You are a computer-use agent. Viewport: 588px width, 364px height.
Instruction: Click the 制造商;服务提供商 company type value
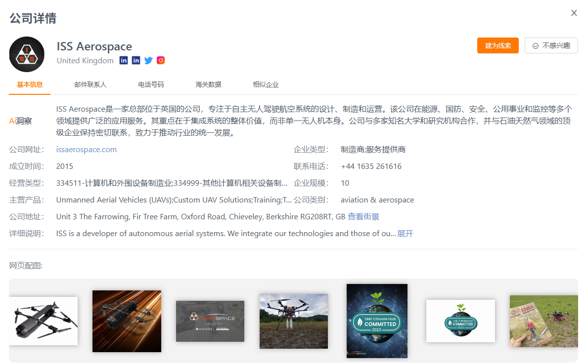click(373, 150)
